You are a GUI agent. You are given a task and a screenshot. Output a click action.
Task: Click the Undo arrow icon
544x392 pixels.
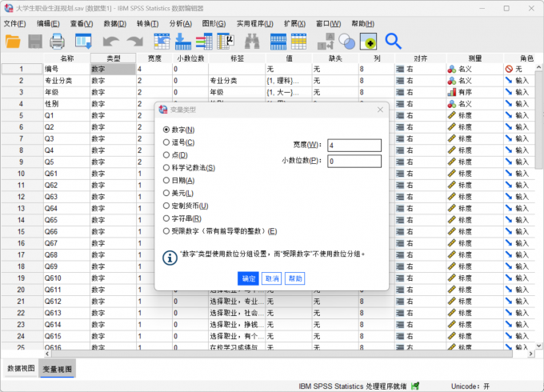pos(110,41)
